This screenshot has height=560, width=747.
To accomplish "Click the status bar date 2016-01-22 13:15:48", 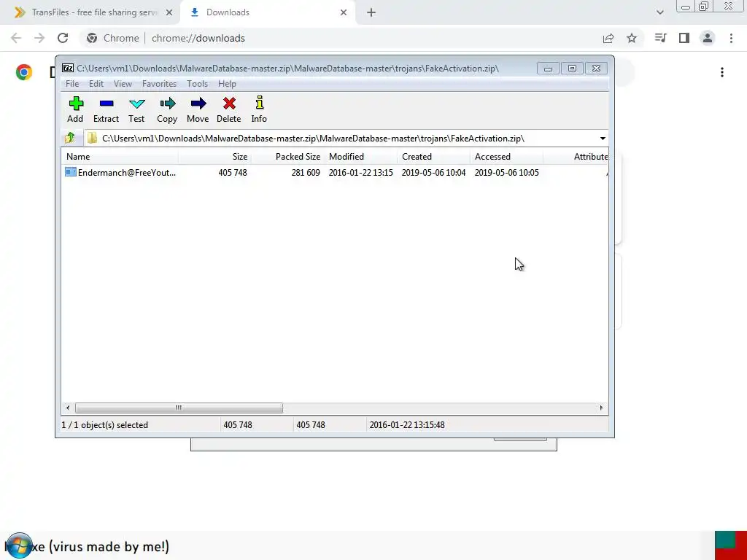I will click(x=407, y=425).
